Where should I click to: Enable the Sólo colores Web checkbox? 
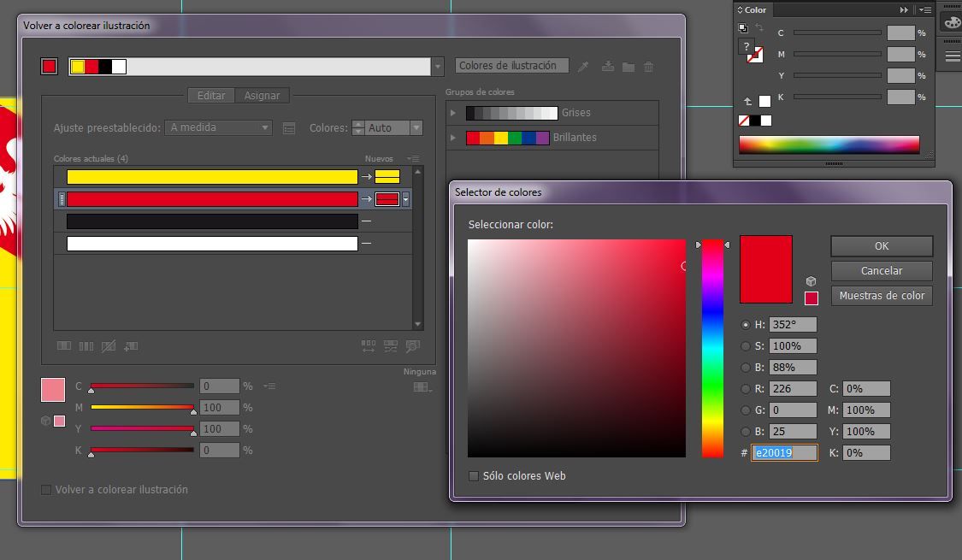click(x=474, y=475)
